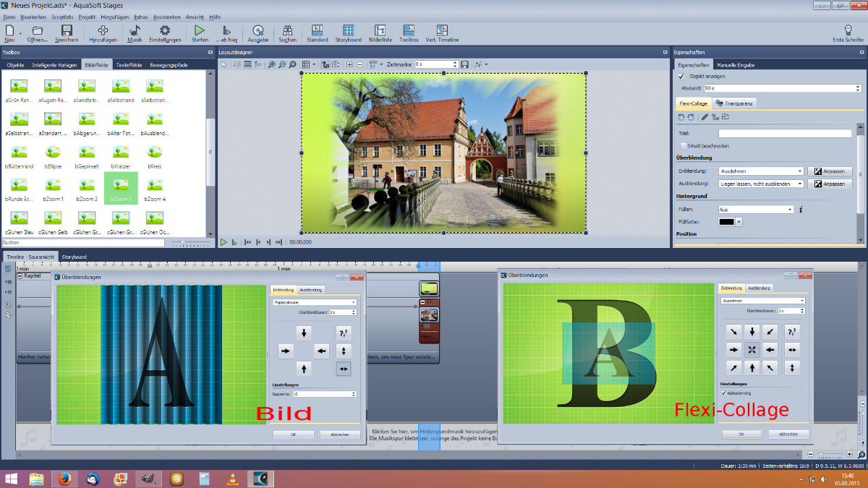
Task: Switch to the Storyboard view icon
Action: pos(349,33)
